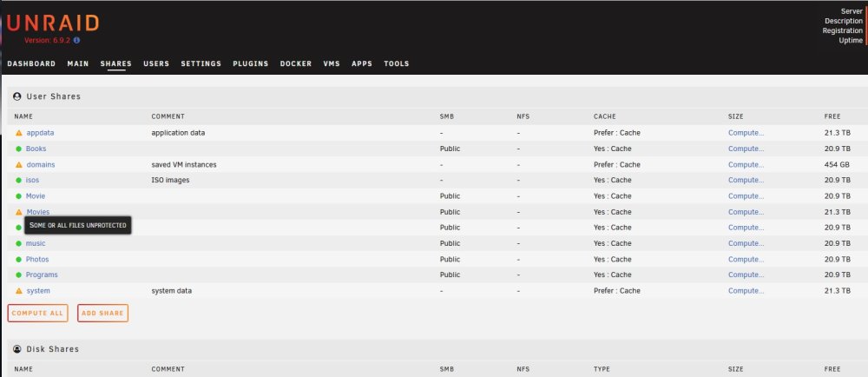The width and height of the screenshot is (868, 377).
Task: Compute size for the Programs share
Action: click(746, 275)
